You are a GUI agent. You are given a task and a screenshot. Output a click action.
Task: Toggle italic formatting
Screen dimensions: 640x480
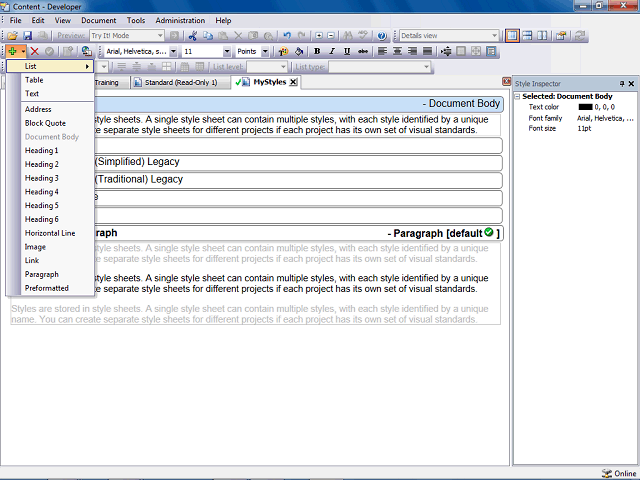(x=332, y=51)
